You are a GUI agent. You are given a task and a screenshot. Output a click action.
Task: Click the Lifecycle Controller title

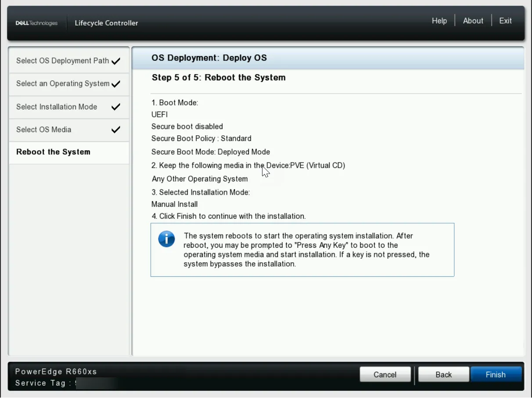[x=106, y=23]
